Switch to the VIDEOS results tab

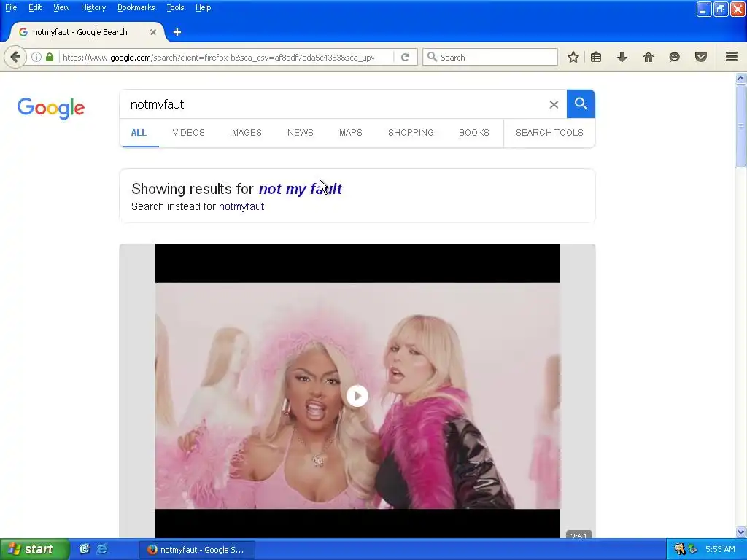189,133
